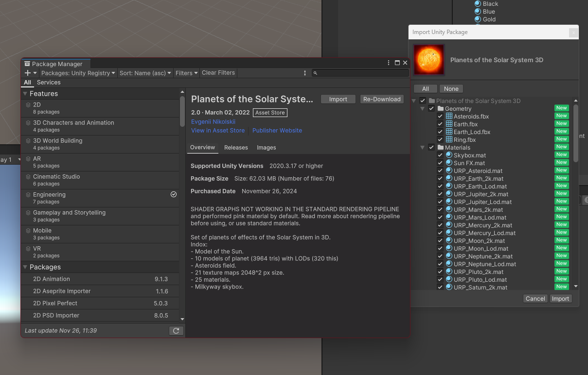Click Import button in Package Manager details

click(x=338, y=99)
